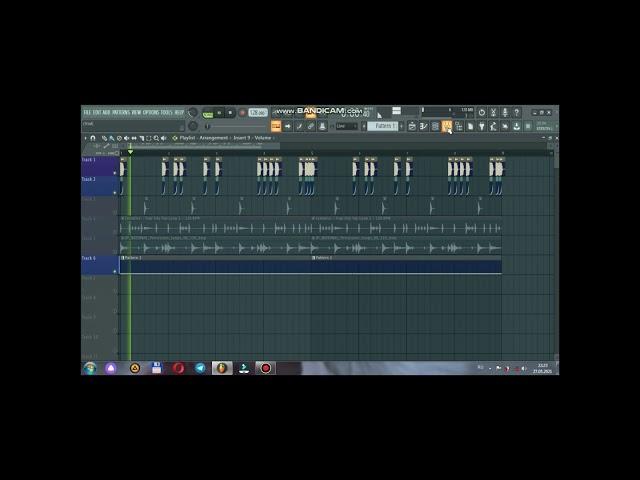640x480 pixels.
Task: Click the question mark help icon
Action: click(x=517, y=112)
